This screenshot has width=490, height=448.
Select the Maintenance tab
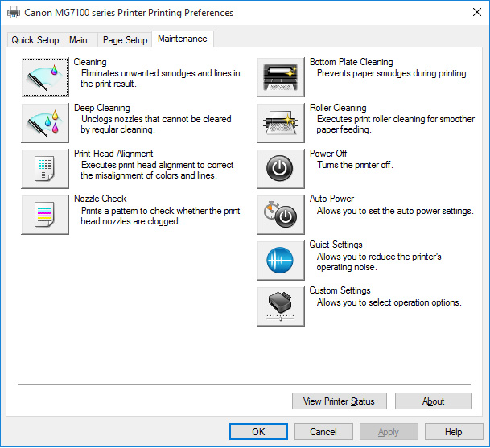(182, 39)
